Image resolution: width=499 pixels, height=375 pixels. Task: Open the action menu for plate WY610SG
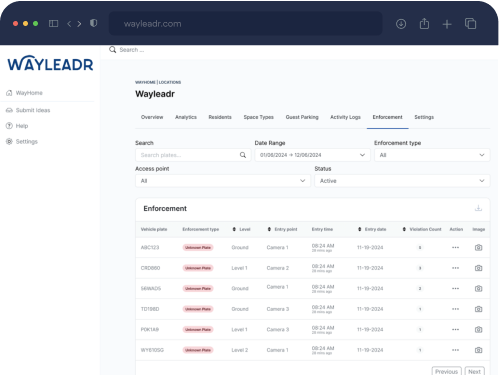pos(455,350)
